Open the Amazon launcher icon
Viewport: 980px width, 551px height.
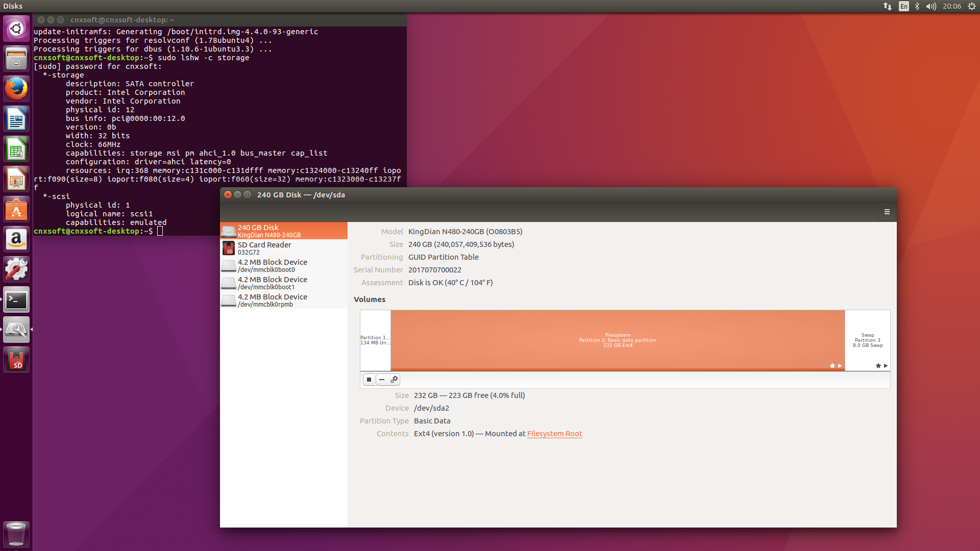(x=16, y=239)
